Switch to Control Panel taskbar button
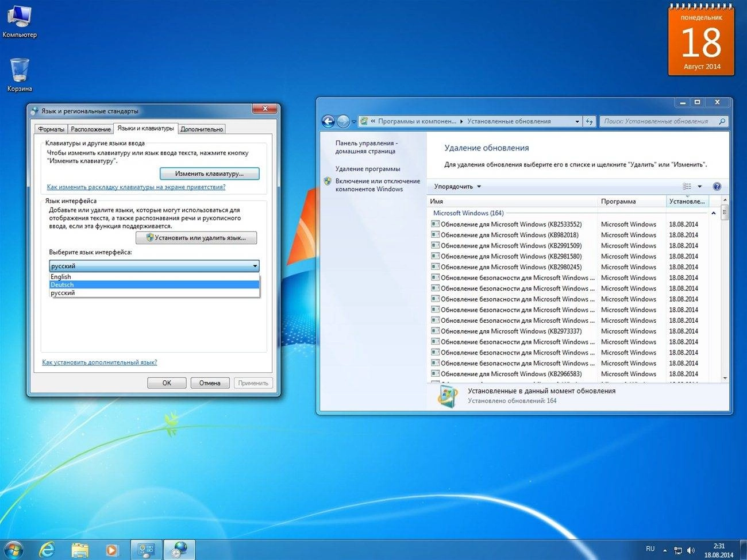 point(147,550)
